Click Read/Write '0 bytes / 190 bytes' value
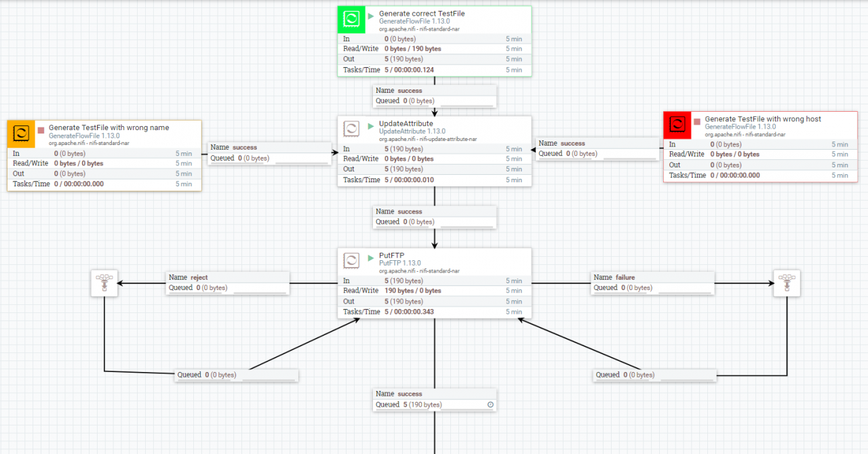 coord(413,49)
